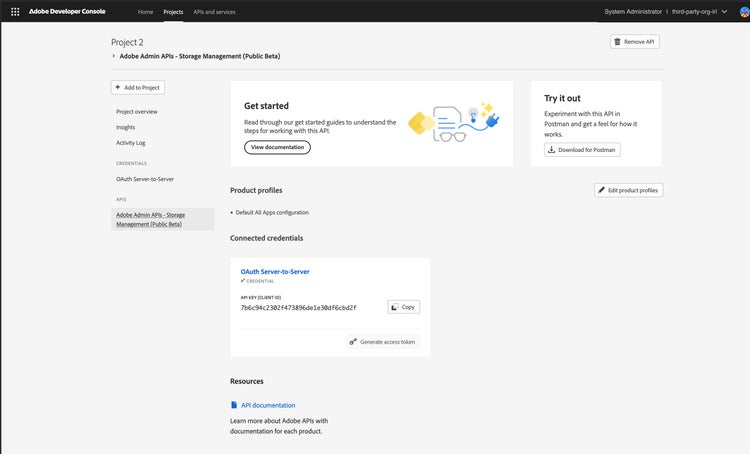Go to the Home tab
This screenshot has height=454, width=750.
pyautogui.click(x=145, y=11)
